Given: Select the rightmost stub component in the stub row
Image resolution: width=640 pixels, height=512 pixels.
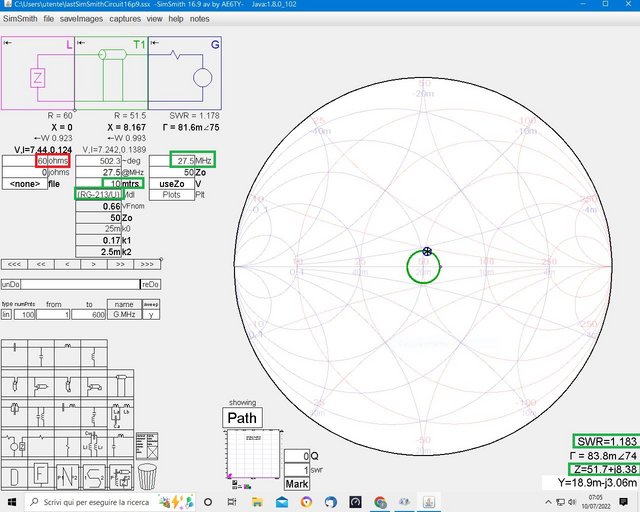Looking at the screenshot, I should (94, 384).
